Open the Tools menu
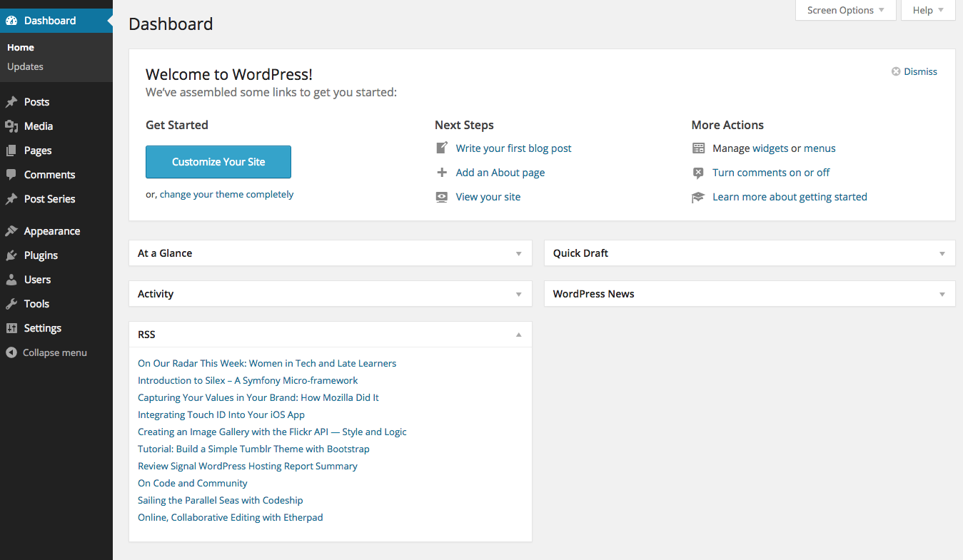963x560 pixels. tap(56, 304)
